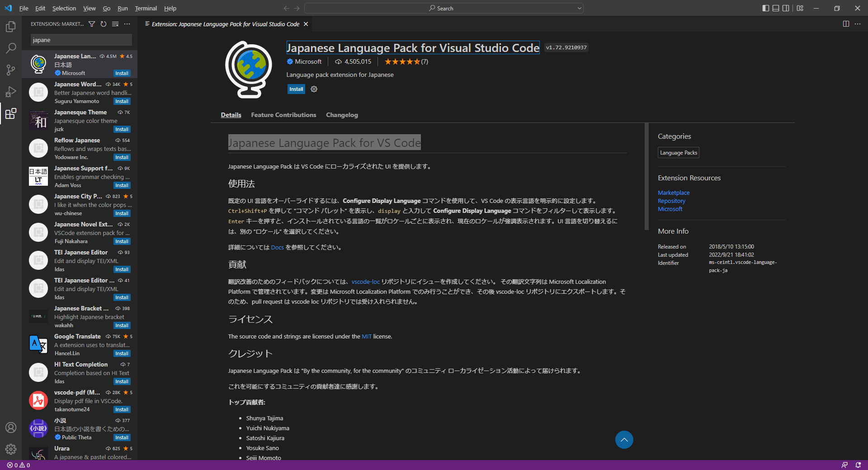Open the Selection menu
The height and width of the screenshot is (470, 868).
click(x=64, y=8)
